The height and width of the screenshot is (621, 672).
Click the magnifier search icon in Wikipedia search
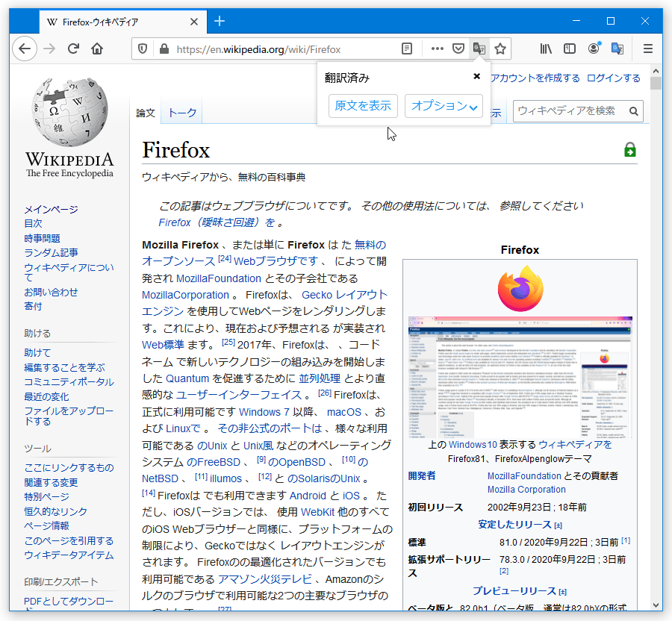[633, 111]
